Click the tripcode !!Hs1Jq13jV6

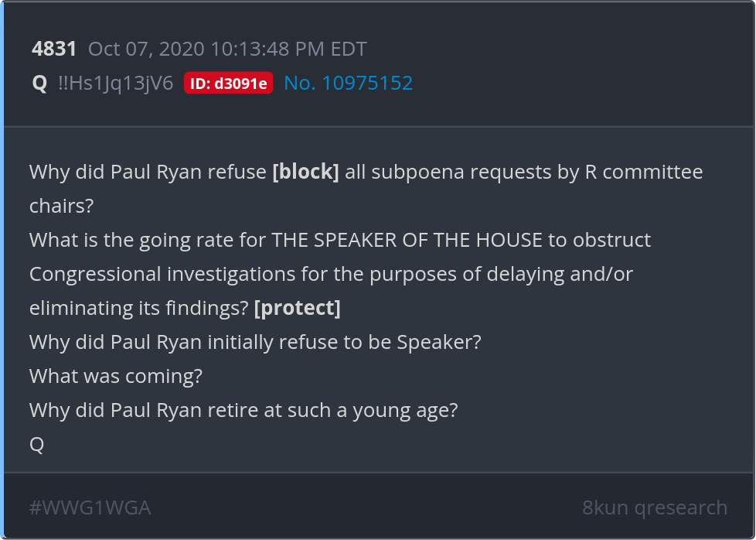[116, 83]
